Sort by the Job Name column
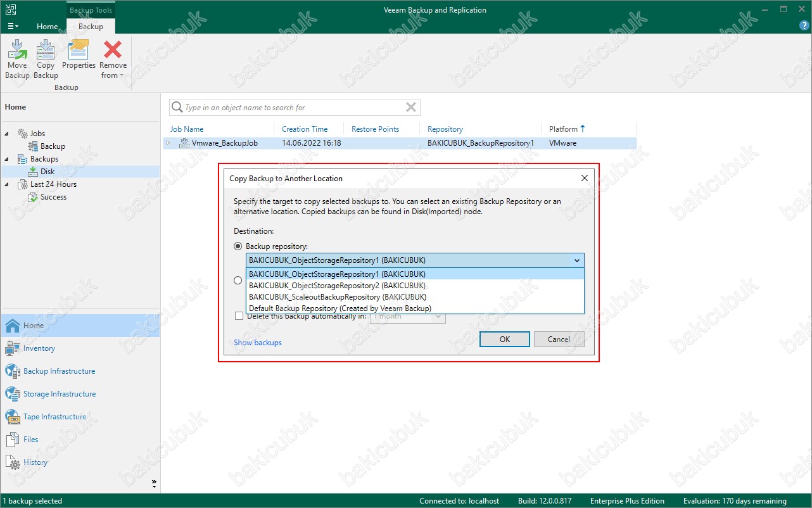This screenshot has height=508, width=812. (x=187, y=129)
